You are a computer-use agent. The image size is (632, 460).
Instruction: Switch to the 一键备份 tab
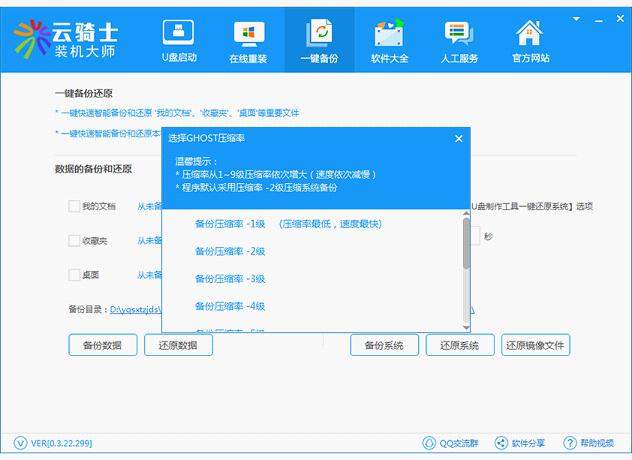pyautogui.click(x=319, y=40)
